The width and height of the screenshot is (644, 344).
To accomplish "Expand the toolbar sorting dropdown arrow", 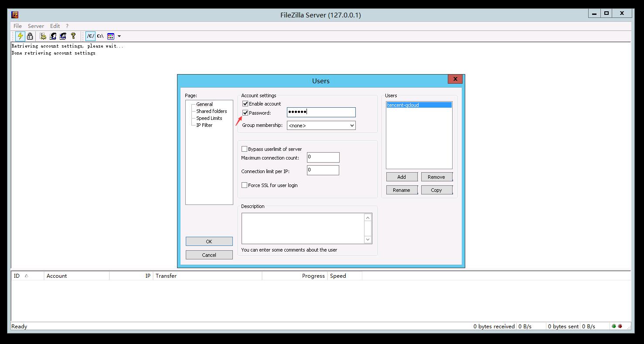I will pyautogui.click(x=119, y=36).
